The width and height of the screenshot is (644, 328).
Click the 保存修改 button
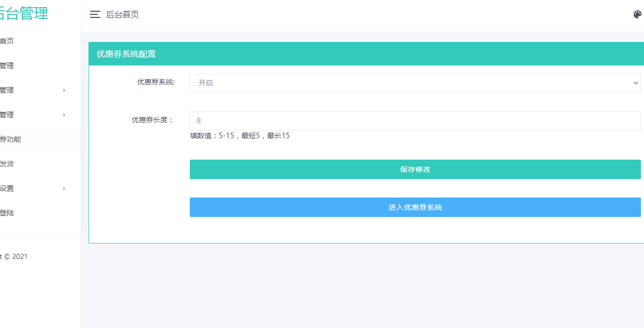click(x=415, y=169)
